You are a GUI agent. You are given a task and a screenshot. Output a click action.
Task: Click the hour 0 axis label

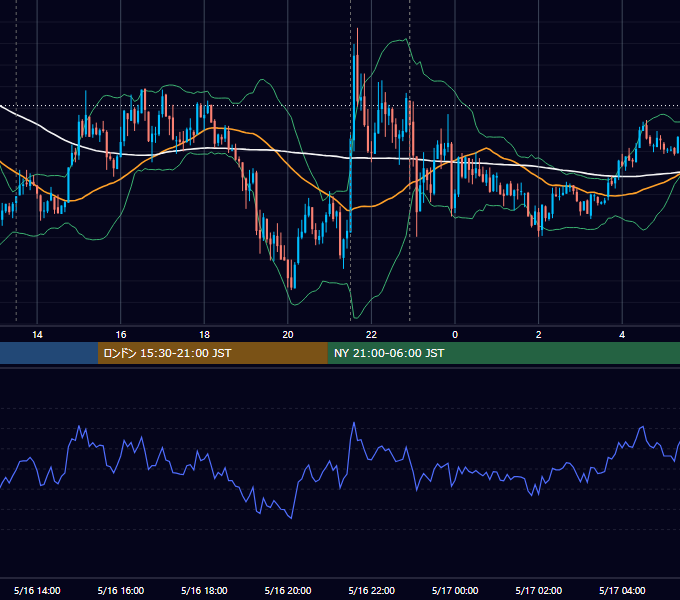pyautogui.click(x=455, y=335)
